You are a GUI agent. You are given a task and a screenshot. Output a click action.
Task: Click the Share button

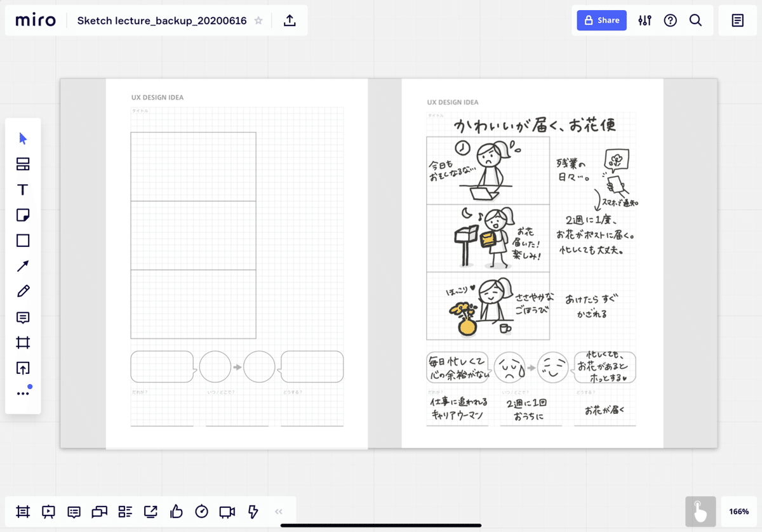pos(601,20)
